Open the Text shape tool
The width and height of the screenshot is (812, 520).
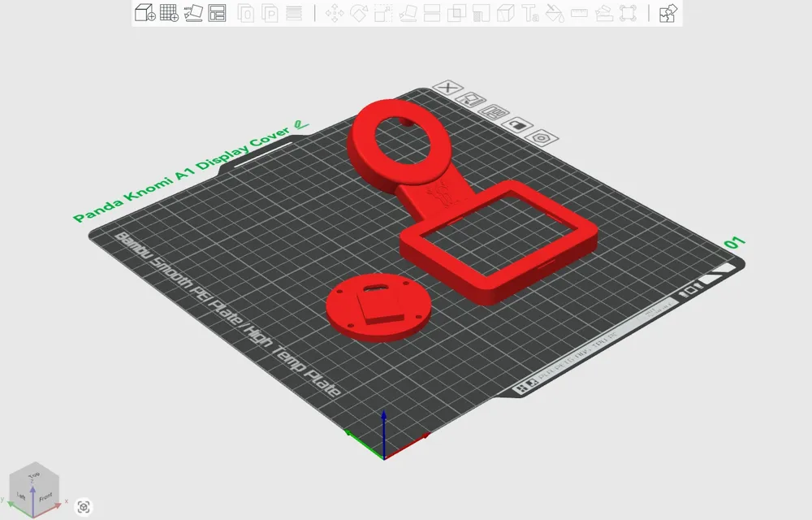(x=530, y=13)
